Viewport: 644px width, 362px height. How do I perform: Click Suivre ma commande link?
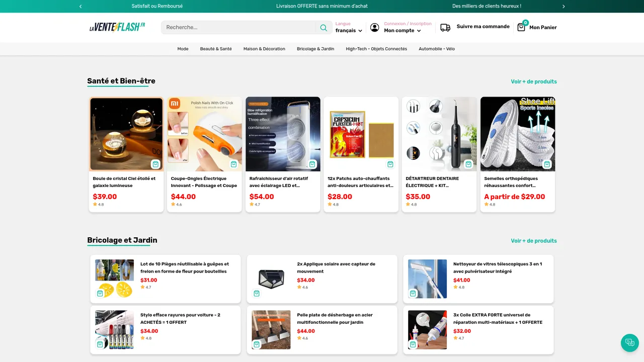tap(483, 27)
